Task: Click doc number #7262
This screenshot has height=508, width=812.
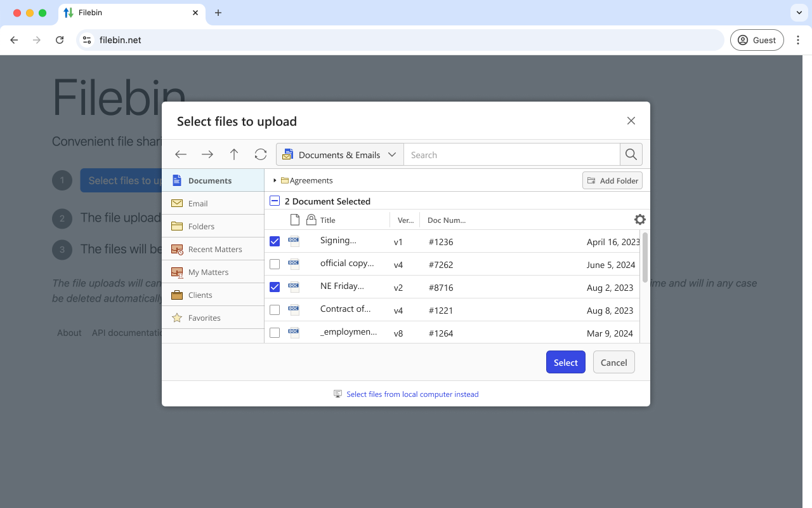Action: pos(441,265)
